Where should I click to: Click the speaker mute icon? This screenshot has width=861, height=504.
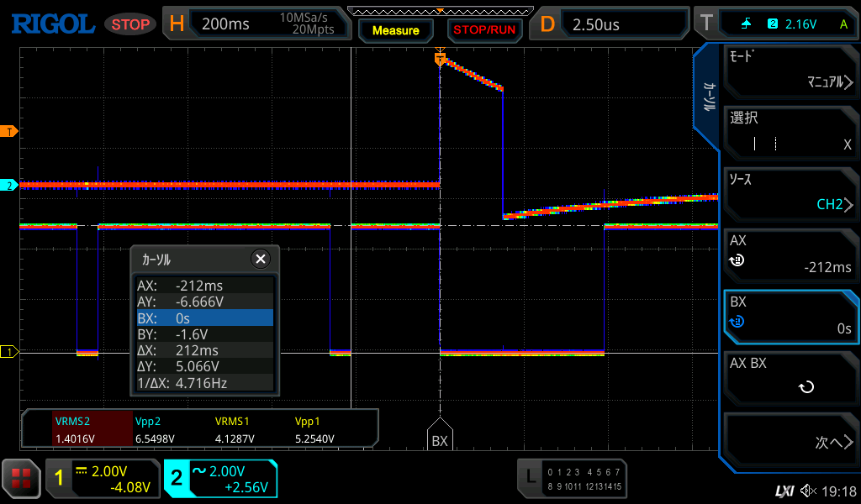coord(808,491)
